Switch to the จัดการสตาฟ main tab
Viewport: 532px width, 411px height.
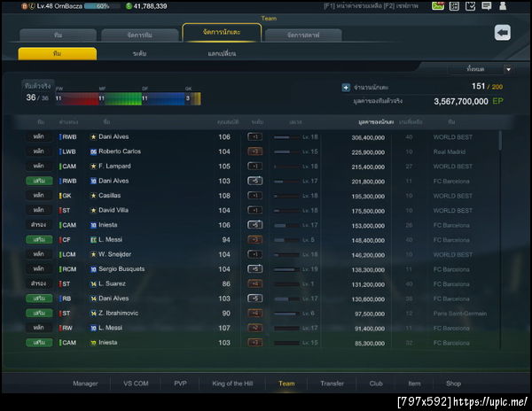303,35
